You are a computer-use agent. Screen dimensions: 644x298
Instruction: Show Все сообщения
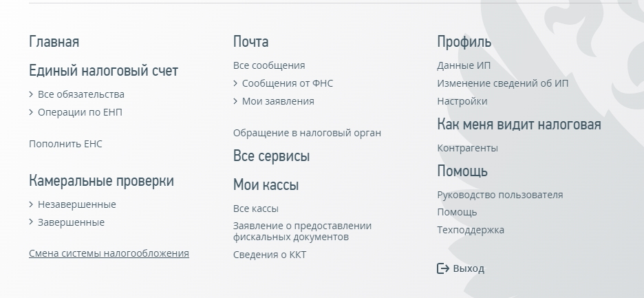point(269,65)
